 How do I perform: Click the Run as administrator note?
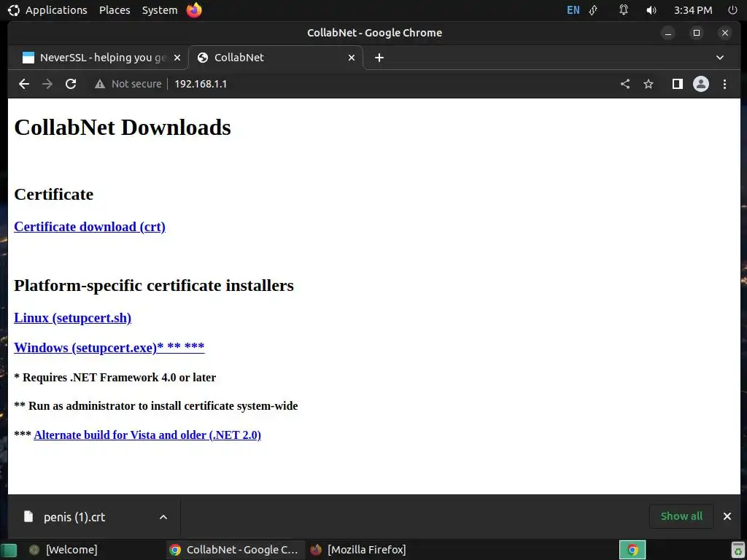tap(156, 405)
